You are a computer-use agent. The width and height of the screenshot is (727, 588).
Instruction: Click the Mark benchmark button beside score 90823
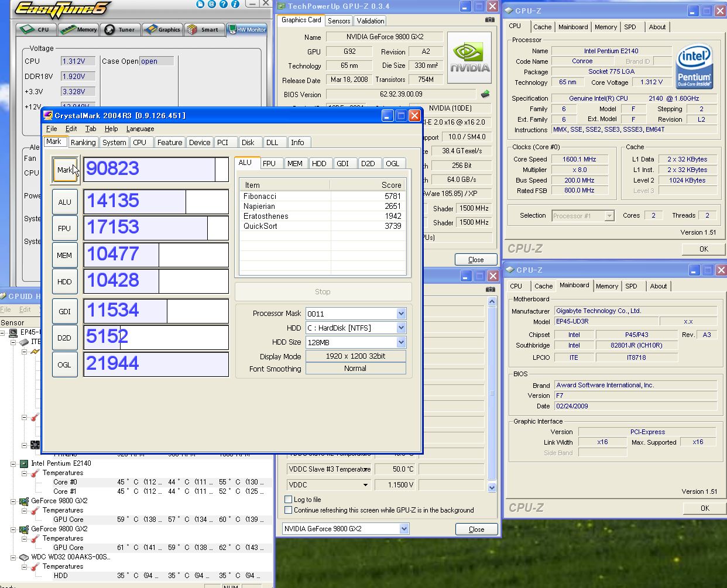pyautogui.click(x=64, y=170)
